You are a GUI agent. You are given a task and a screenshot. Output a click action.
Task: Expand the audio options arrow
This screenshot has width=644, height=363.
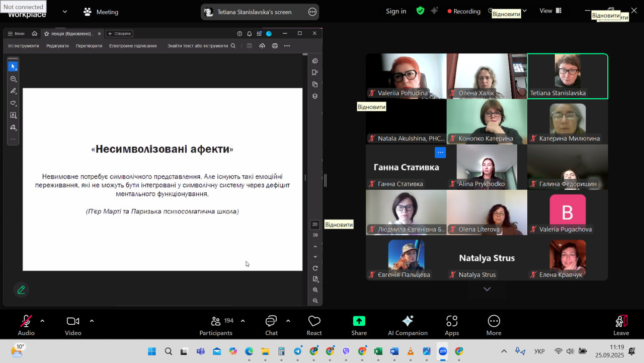click(x=42, y=321)
